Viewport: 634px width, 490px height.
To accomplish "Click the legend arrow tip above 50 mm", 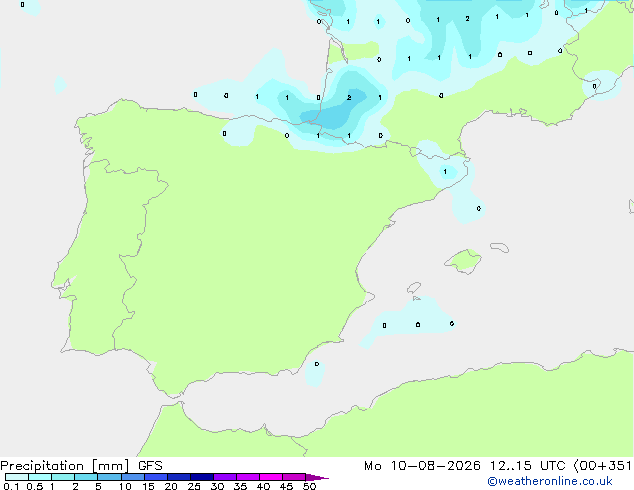I will tap(317, 477).
